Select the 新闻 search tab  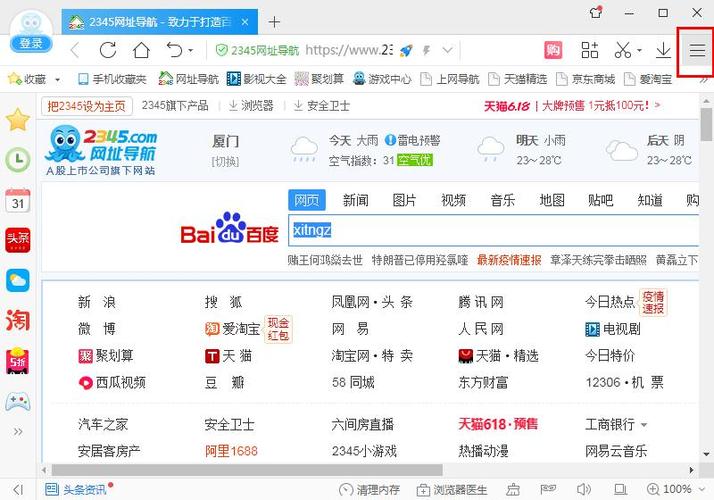click(x=356, y=200)
